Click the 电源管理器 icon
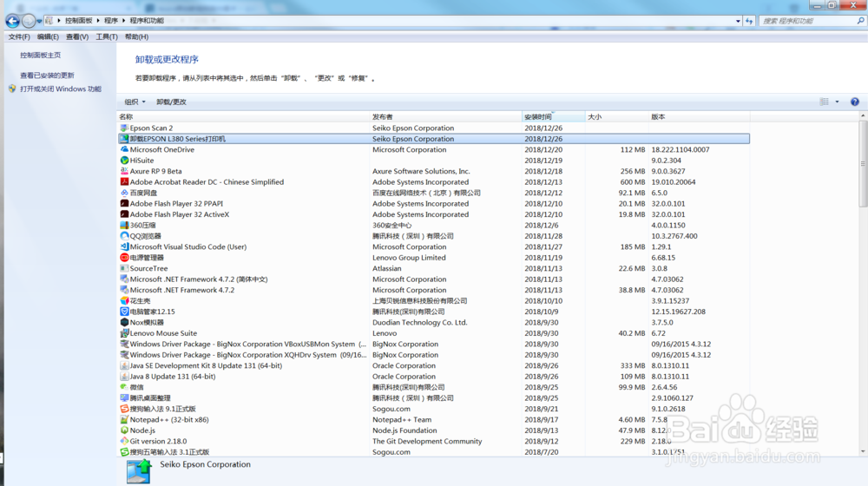The image size is (868, 486). [x=124, y=258]
